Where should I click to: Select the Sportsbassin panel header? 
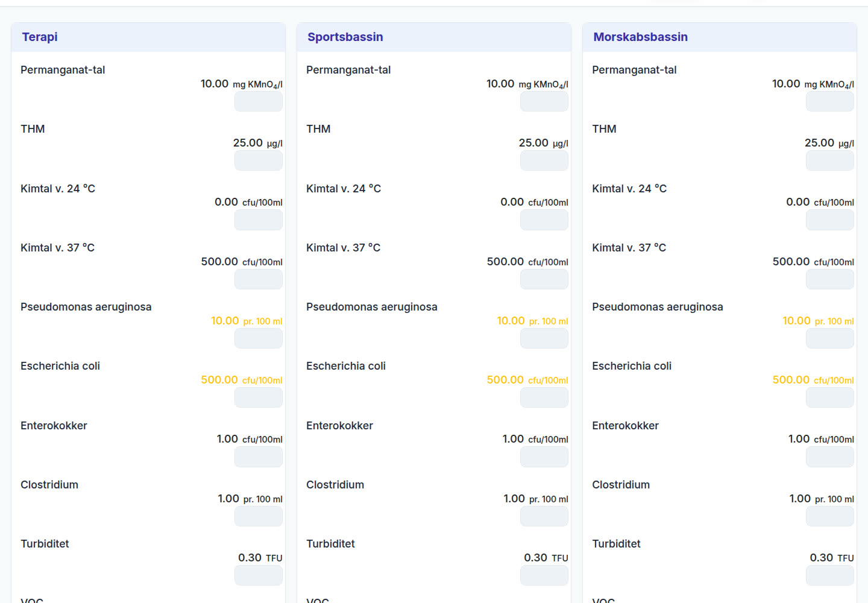(x=434, y=37)
